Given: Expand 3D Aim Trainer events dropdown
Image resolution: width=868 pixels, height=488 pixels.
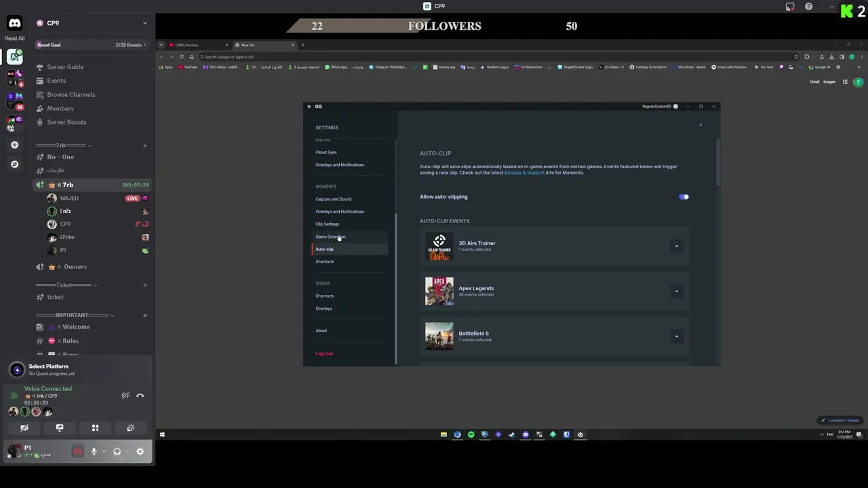Looking at the screenshot, I should (676, 247).
